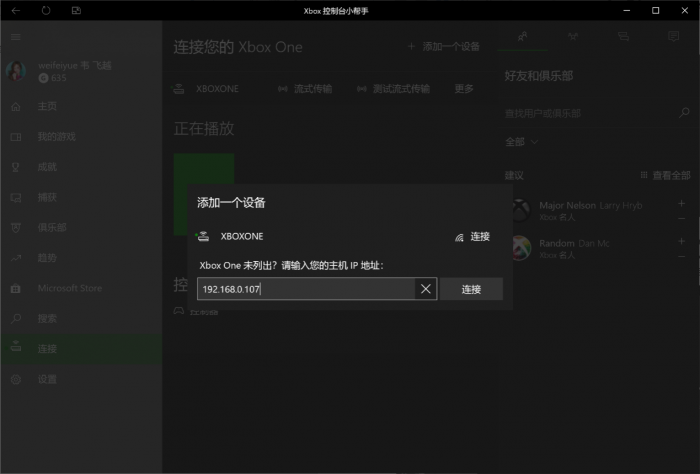Image resolution: width=700 pixels, height=474 pixels.
Task: Switch to the parties tab icon
Action: (573, 37)
